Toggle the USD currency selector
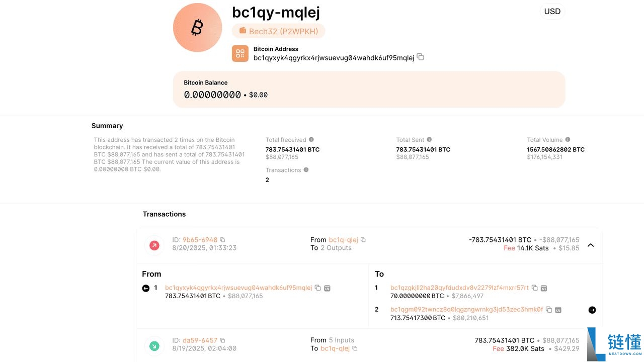This screenshot has width=644, height=362. [552, 12]
